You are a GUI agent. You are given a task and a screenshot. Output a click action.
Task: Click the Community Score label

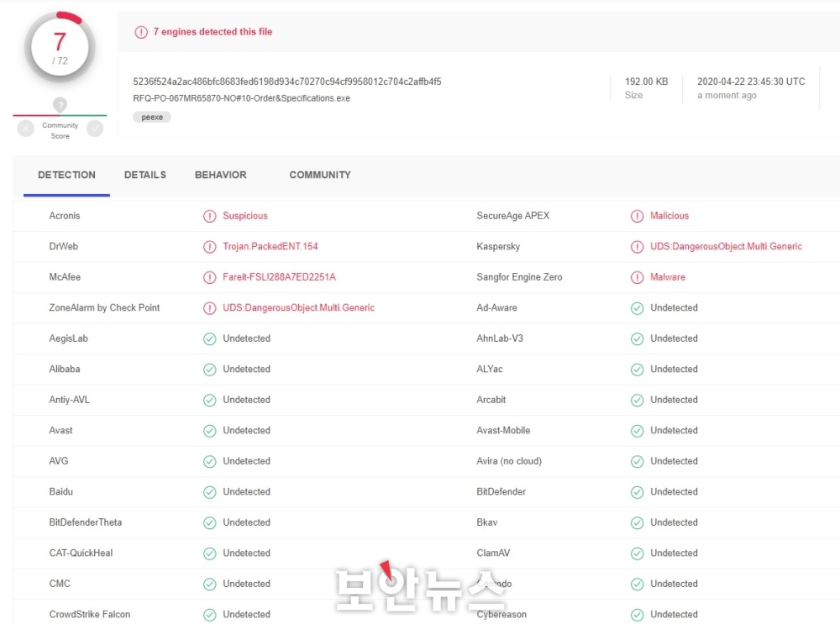point(60,131)
